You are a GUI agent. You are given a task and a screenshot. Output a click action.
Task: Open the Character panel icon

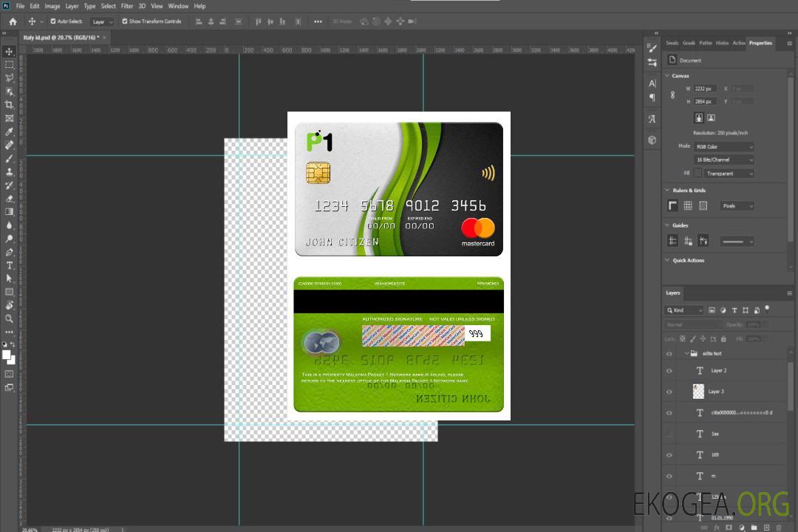coord(652,83)
